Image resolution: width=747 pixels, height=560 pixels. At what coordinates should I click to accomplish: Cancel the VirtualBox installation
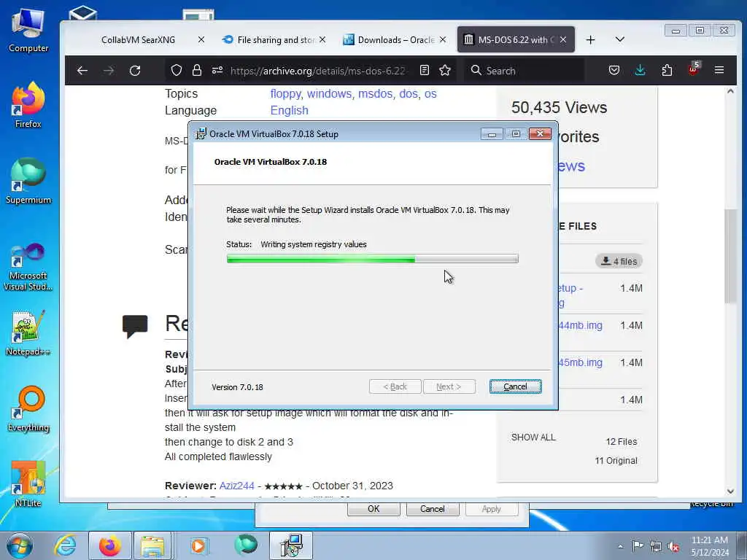(x=515, y=386)
